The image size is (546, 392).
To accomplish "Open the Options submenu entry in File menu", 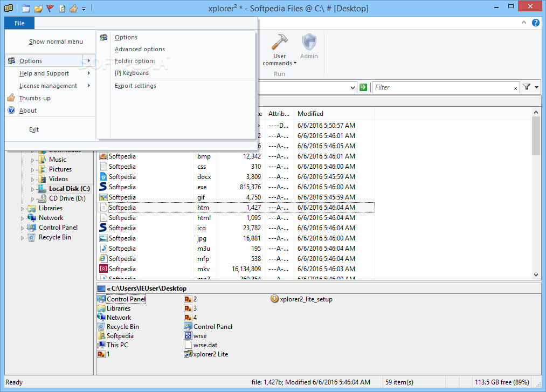I will [51, 61].
